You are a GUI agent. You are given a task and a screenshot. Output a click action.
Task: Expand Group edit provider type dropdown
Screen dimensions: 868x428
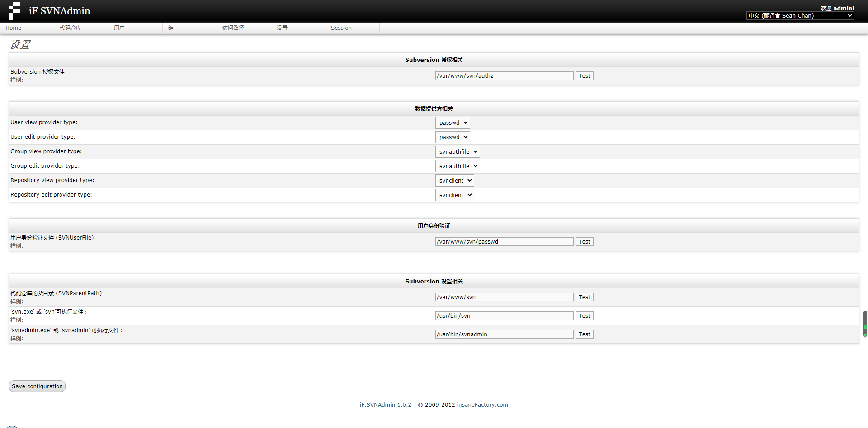coord(458,166)
